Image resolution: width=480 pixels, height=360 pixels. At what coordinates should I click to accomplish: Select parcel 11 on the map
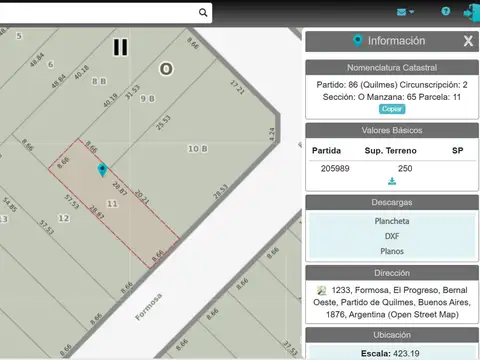tap(112, 203)
